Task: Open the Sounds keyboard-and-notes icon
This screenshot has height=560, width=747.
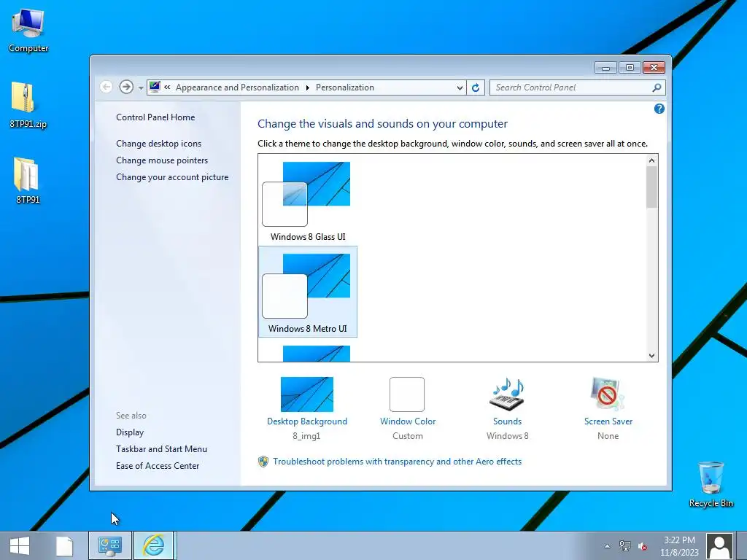Action: 508,394
